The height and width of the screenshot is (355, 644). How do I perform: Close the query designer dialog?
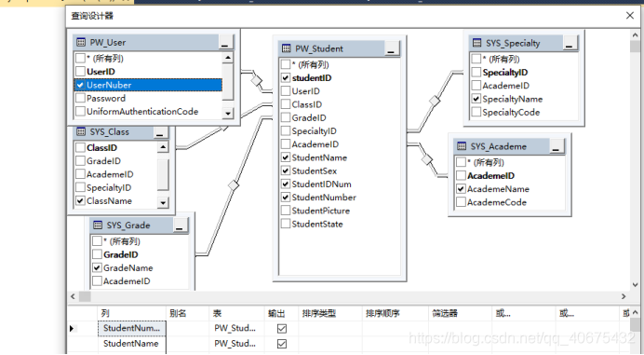630,16
